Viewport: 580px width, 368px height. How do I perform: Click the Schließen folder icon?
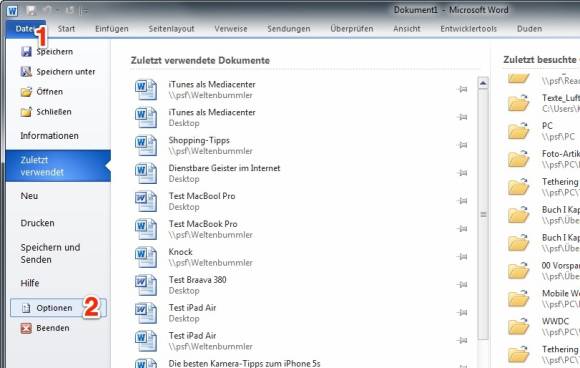[26, 111]
